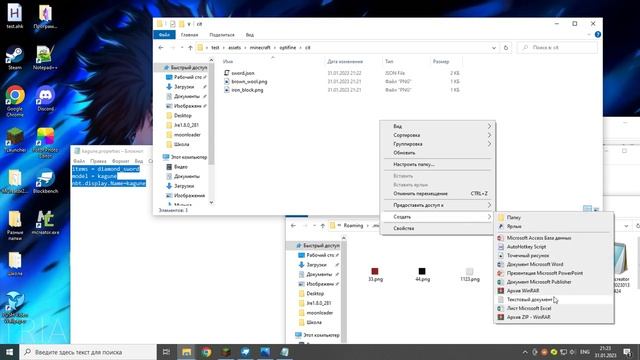The width and height of the screenshot is (640, 360).
Task: Open notification center icon
Action: pyautogui.click(x=627, y=352)
